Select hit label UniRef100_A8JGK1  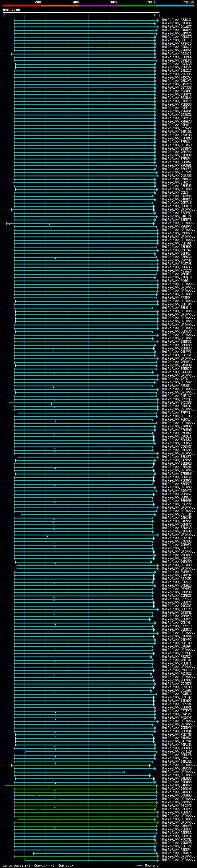click(177, 20)
